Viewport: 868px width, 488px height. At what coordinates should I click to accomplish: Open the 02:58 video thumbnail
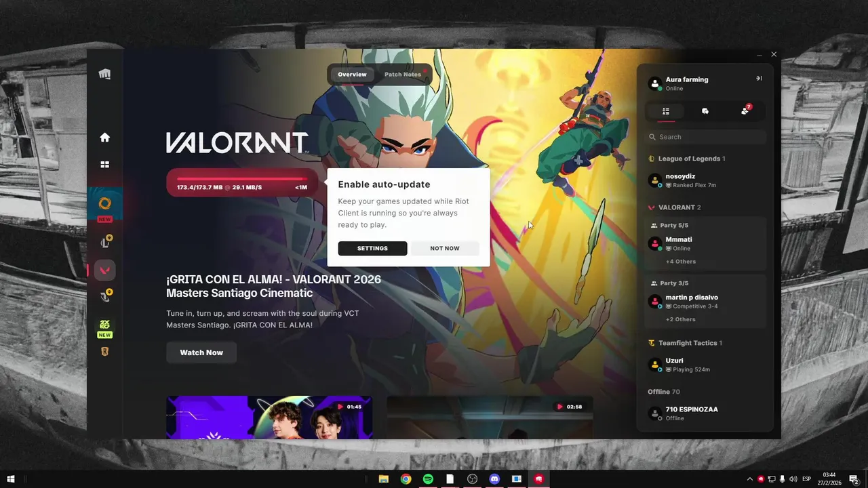(490, 418)
